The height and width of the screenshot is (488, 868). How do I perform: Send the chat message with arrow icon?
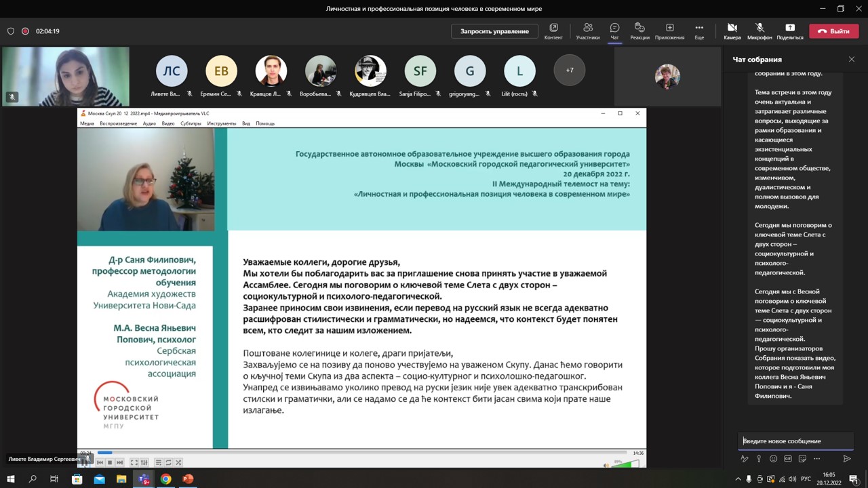[x=846, y=459]
